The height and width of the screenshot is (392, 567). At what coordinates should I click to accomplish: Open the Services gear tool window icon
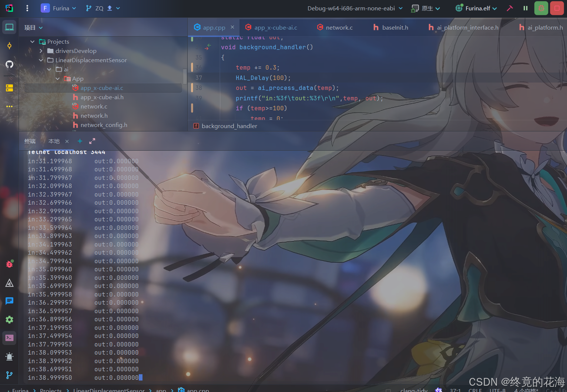[9, 319]
